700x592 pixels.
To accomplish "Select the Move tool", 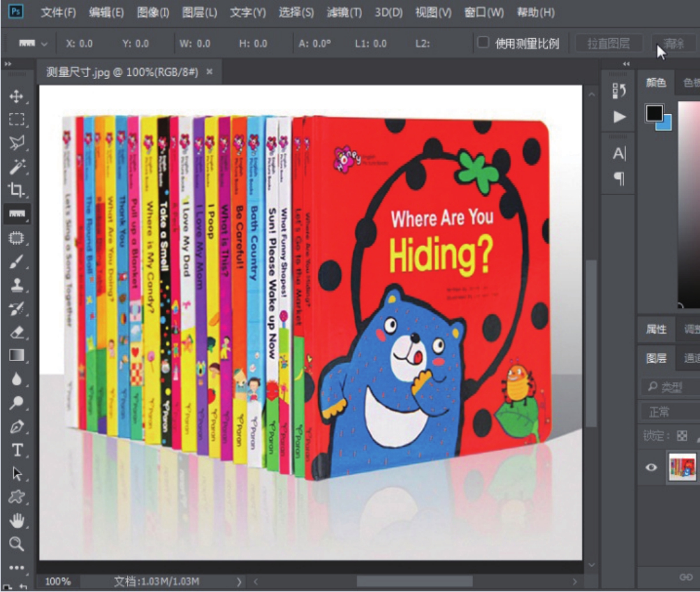I will click(x=17, y=96).
